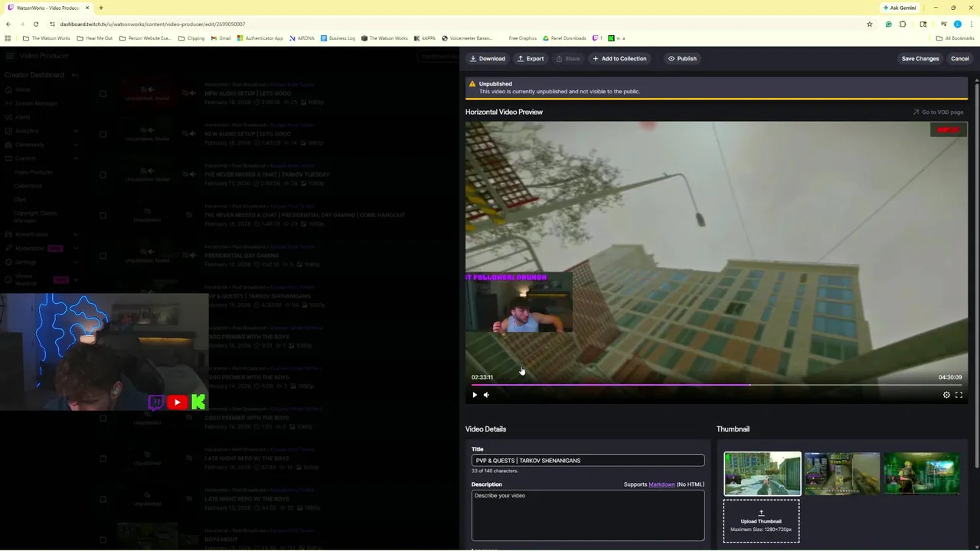Expand the Analytics section in sidebar

click(76, 131)
